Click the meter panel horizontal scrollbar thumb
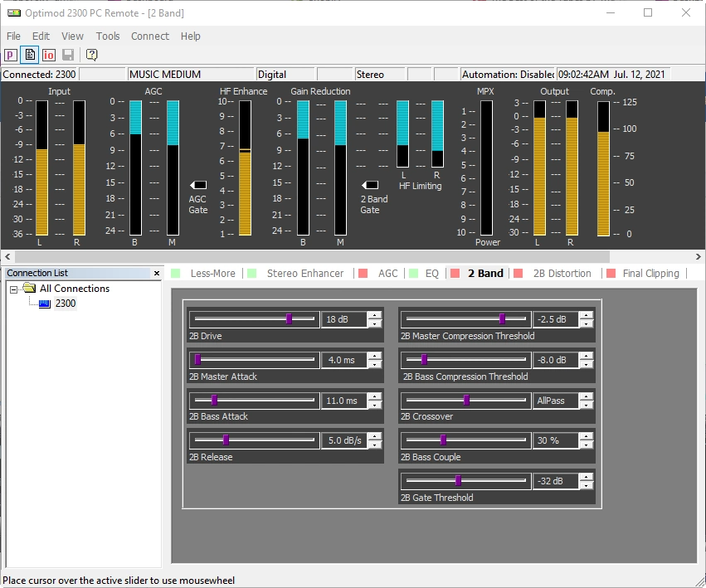This screenshot has width=706, height=588. tap(312, 256)
